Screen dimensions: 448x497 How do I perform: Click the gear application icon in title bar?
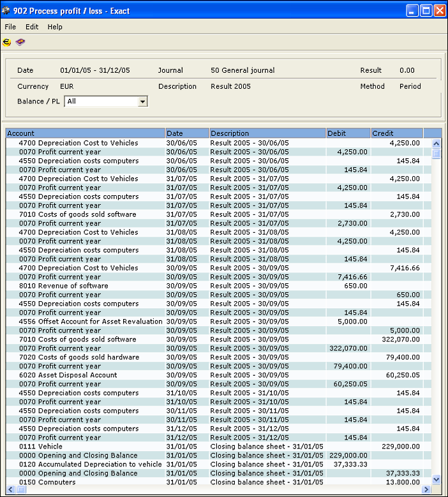point(6,11)
